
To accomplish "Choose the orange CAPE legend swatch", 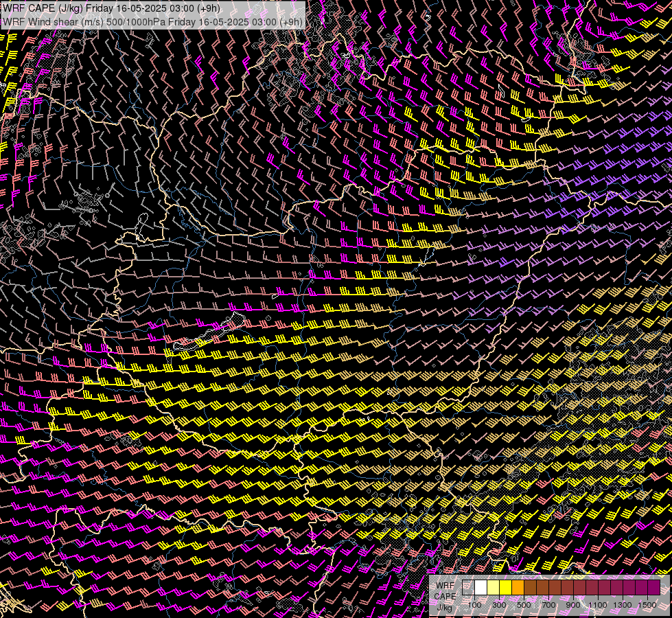I will point(518,587).
